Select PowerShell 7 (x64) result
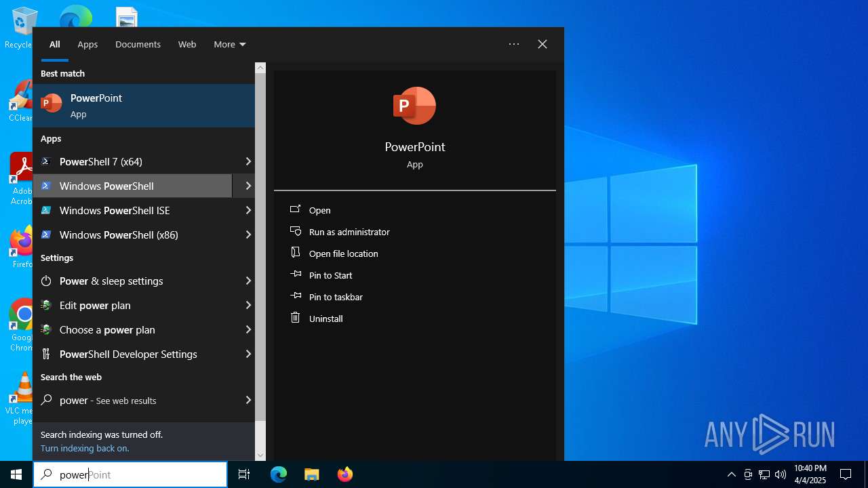This screenshot has width=868, height=488. (132, 161)
